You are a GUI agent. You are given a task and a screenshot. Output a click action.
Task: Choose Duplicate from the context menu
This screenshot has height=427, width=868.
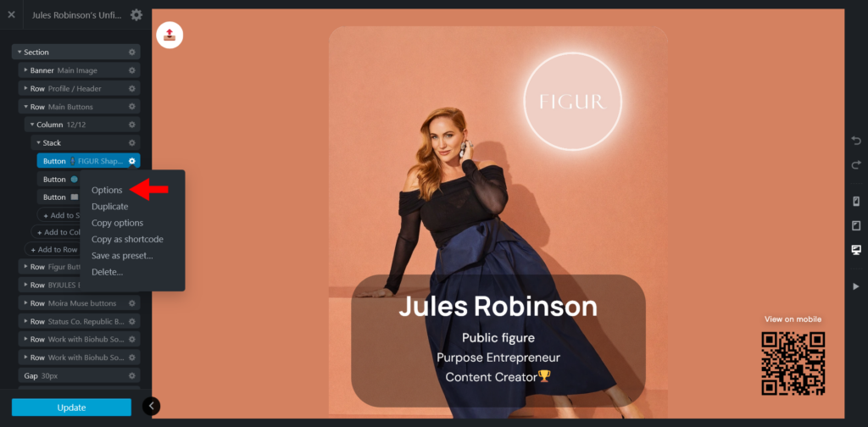click(109, 207)
